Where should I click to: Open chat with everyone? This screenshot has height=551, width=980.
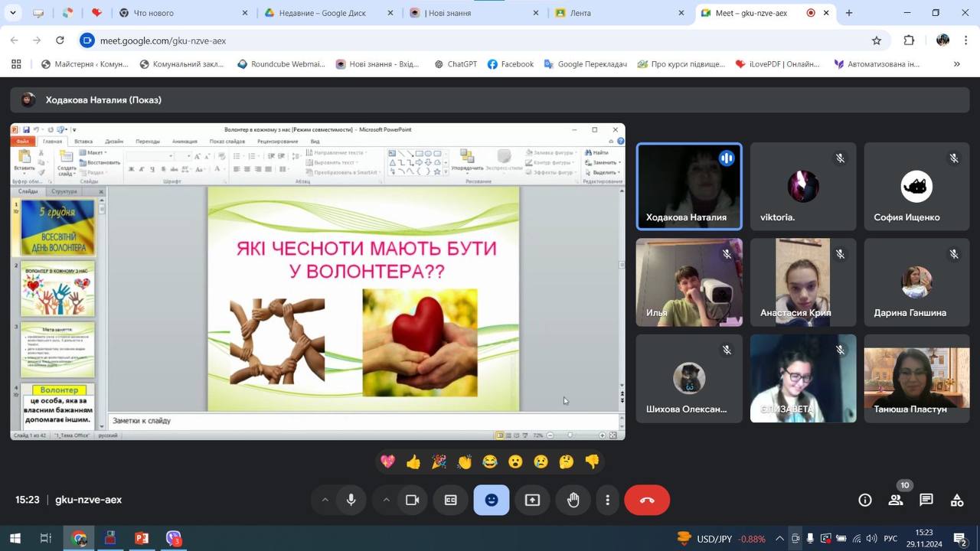coord(926,500)
